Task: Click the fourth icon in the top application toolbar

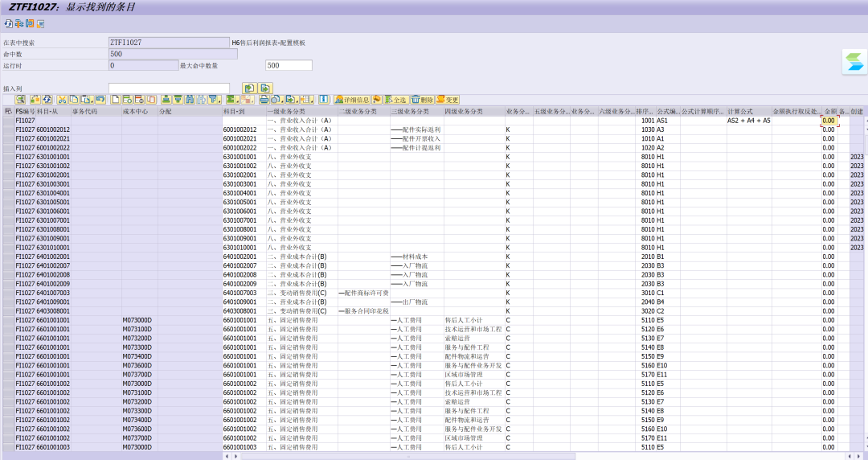Action: [x=40, y=24]
